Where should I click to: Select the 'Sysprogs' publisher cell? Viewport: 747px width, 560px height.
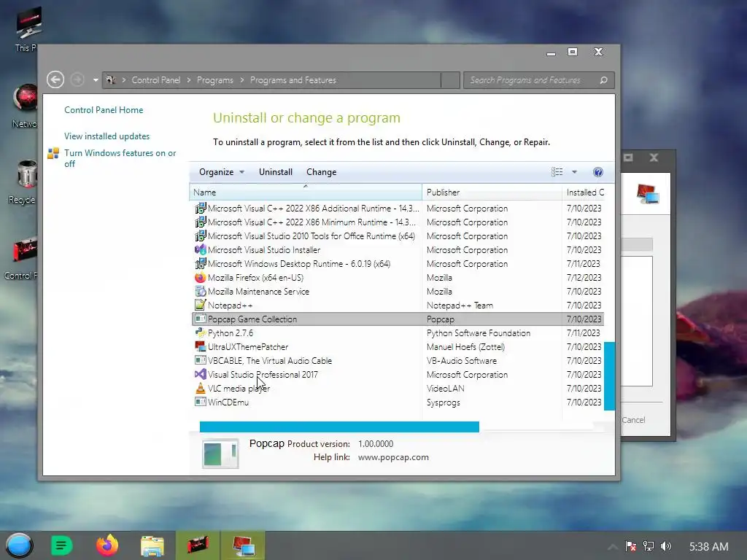[x=443, y=402]
